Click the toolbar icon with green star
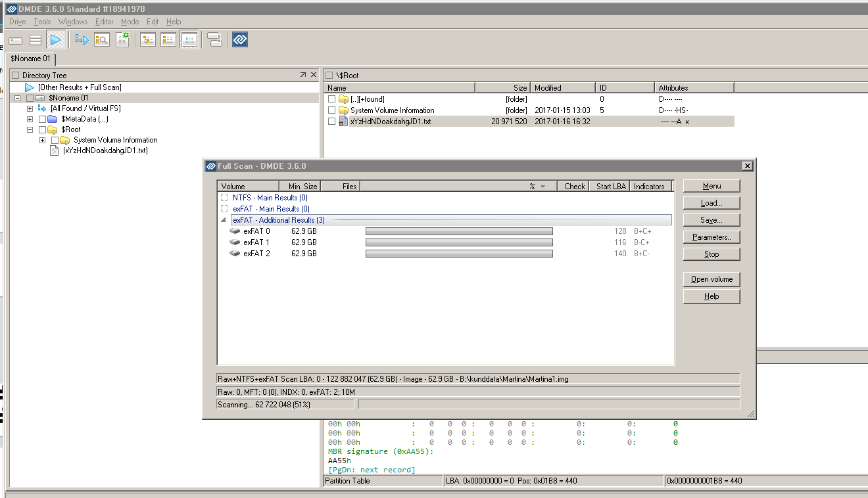This screenshot has width=868, height=498. (122, 40)
